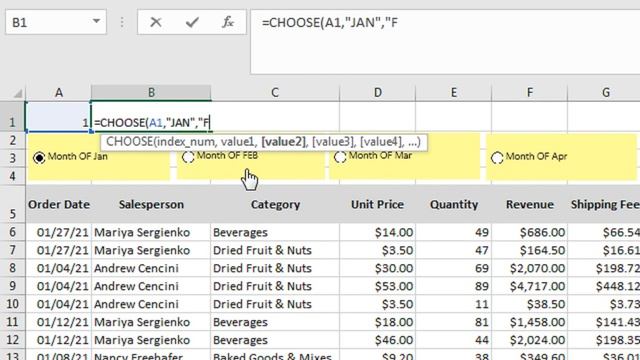
Task: Click the Quantity header cell
Action: [453, 204]
